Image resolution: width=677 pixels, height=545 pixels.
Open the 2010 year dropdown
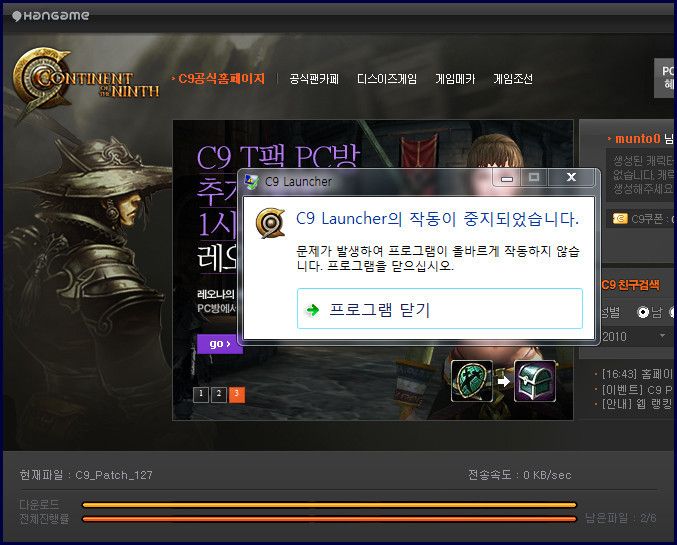635,336
